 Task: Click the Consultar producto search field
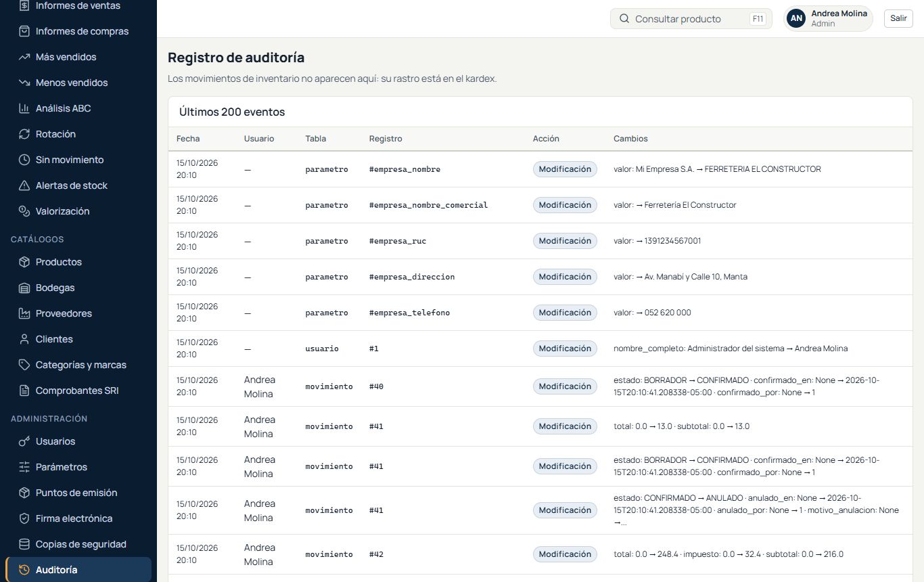click(x=691, y=19)
